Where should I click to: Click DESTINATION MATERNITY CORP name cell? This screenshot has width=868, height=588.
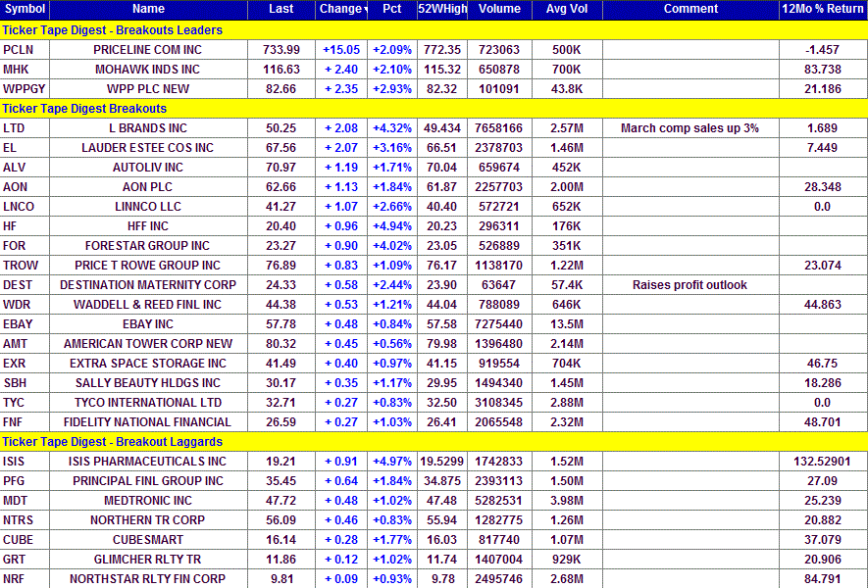(x=148, y=285)
